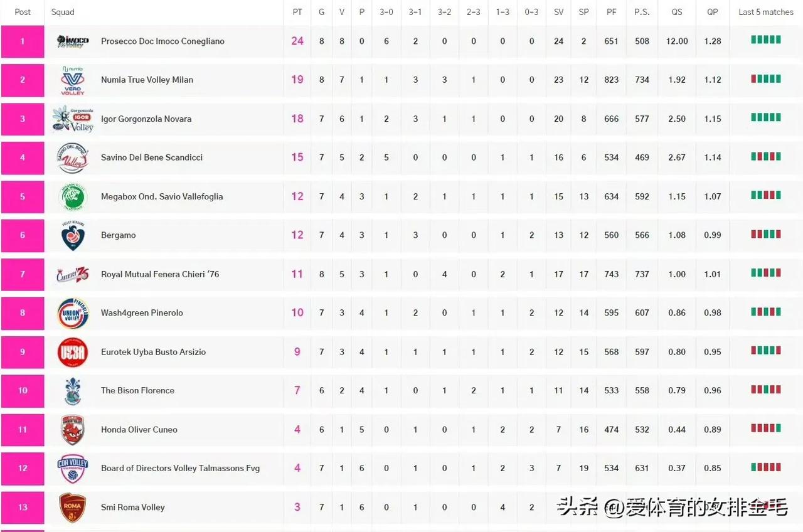Select Milan's 19 points value
This screenshot has width=803, height=532.
click(297, 80)
